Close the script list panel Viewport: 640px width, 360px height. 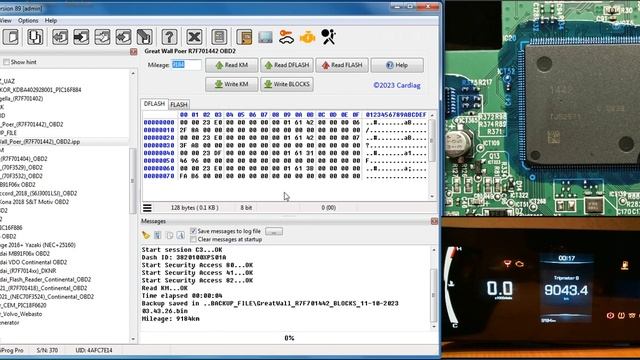pos(133,51)
